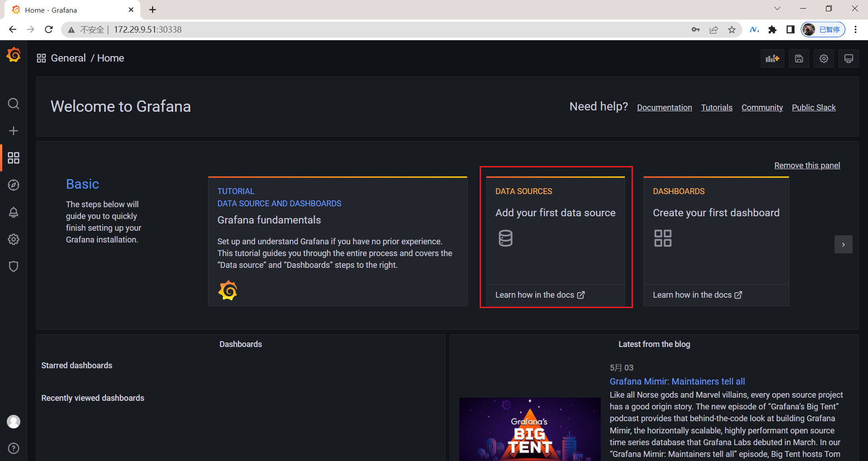Screen dimensions: 868x461
Task: Open the user profile avatar in sidebar
Action: [x=14, y=422]
